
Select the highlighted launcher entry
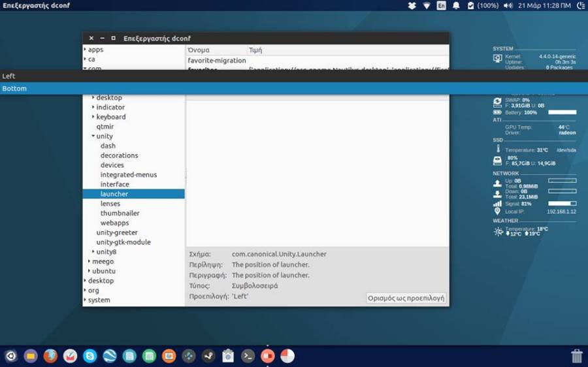[133, 194]
